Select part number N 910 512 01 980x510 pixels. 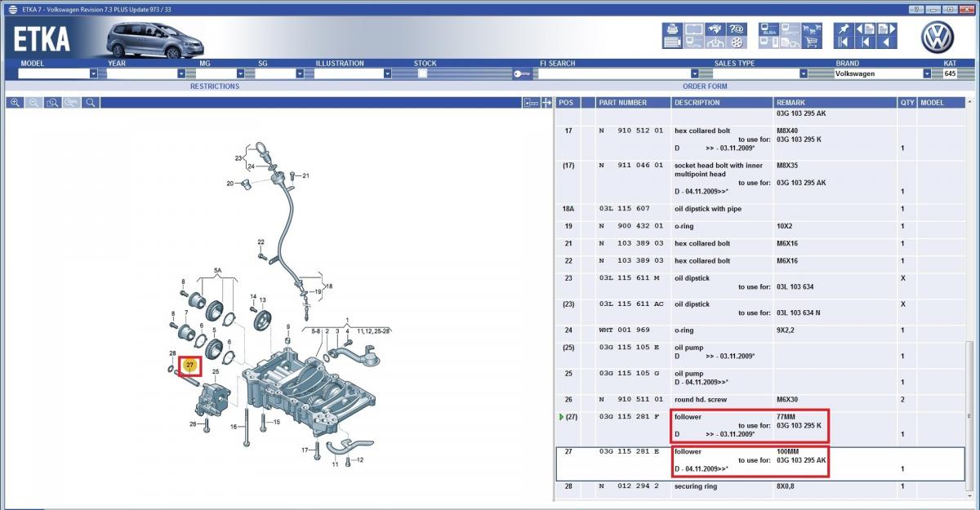(630, 131)
